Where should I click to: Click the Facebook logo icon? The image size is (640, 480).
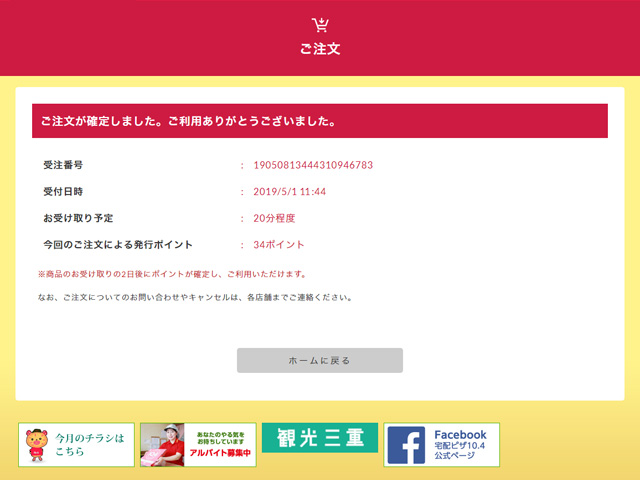(x=406, y=445)
